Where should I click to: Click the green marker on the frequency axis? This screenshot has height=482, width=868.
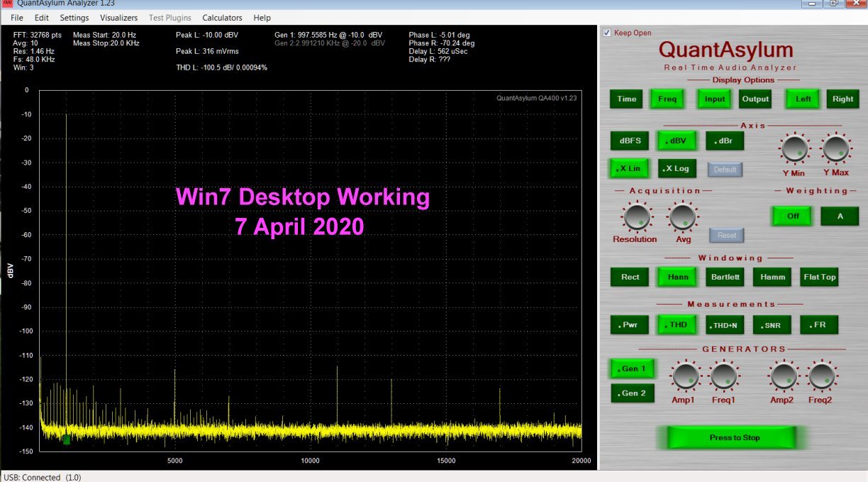(x=67, y=440)
